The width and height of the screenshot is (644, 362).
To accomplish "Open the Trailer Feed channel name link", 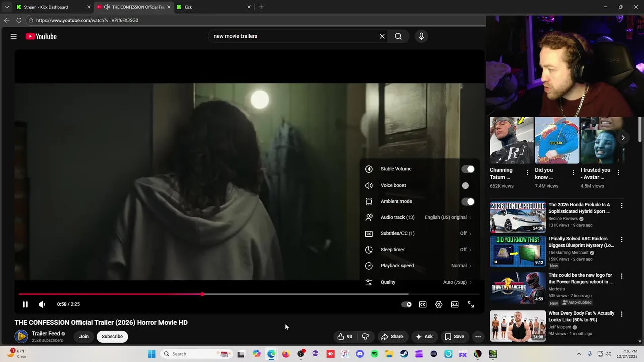I will tap(46, 334).
